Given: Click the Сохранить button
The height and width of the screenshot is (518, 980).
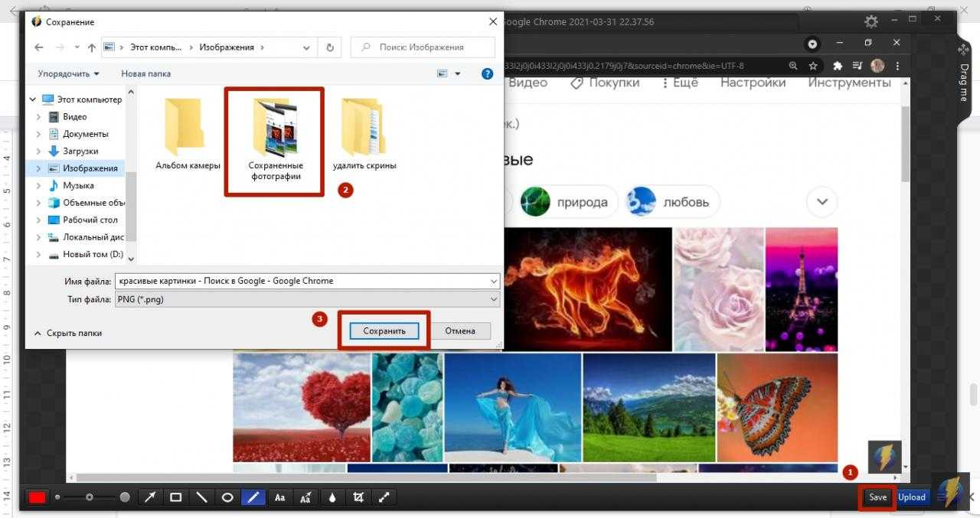Looking at the screenshot, I should pos(384,331).
